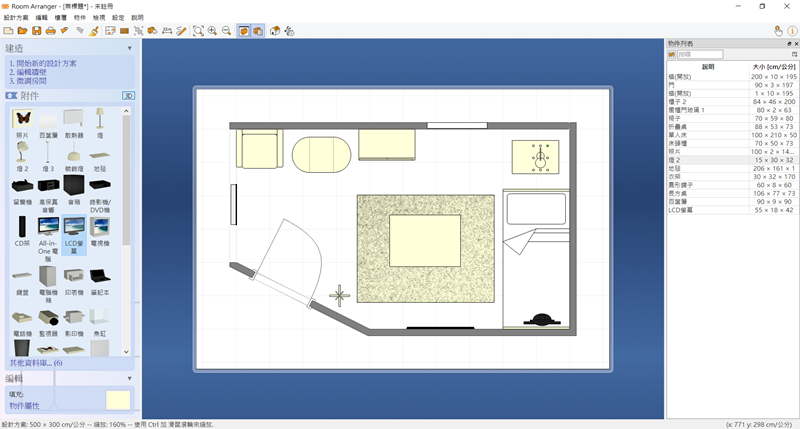Viewport: 800px width, 429px height.
Task: Open the 樓層 menu
Action: [x=61, y=17]
